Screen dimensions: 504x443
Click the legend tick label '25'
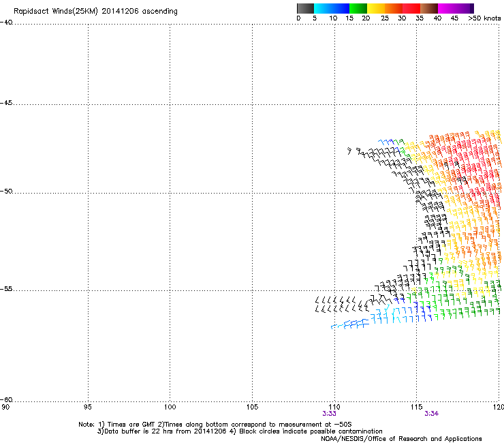pos(385,18)
